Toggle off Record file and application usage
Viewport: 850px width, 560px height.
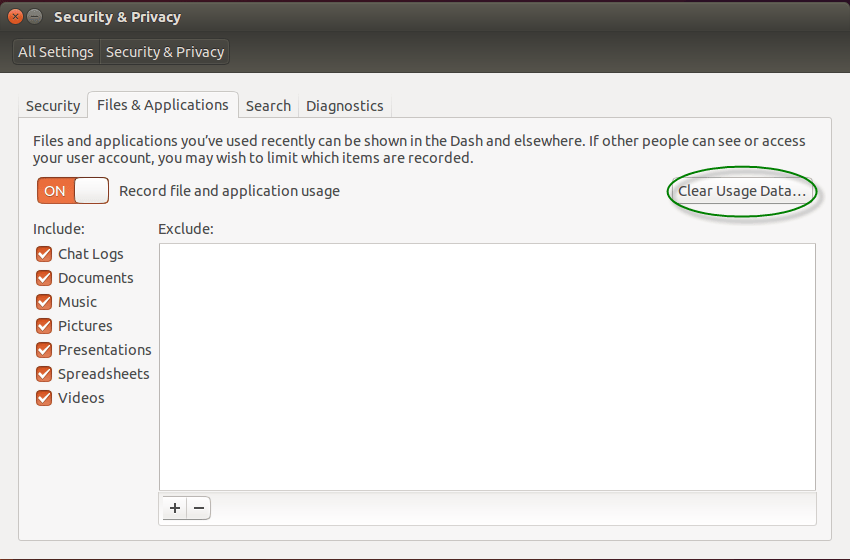click(73, 190)
